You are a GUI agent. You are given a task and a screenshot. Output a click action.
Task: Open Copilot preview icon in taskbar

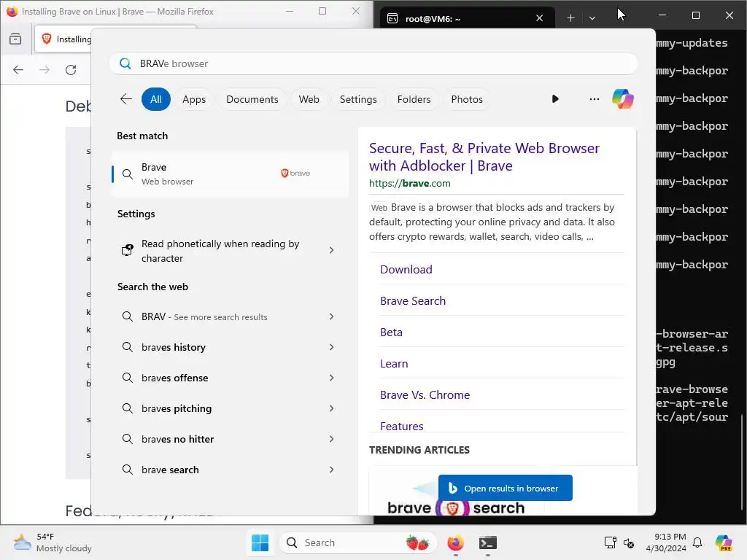pyautogui.click(x=724, y=542)
